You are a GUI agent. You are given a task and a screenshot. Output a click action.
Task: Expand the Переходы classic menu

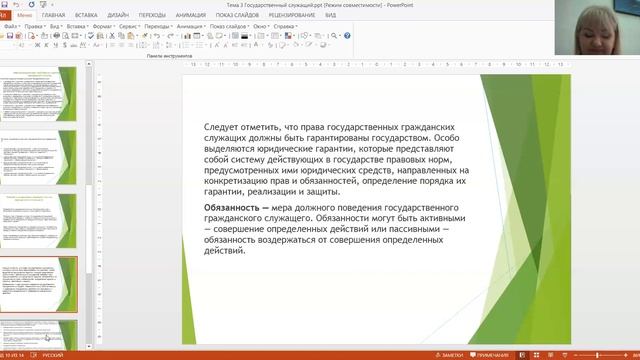tap(158, 26)
